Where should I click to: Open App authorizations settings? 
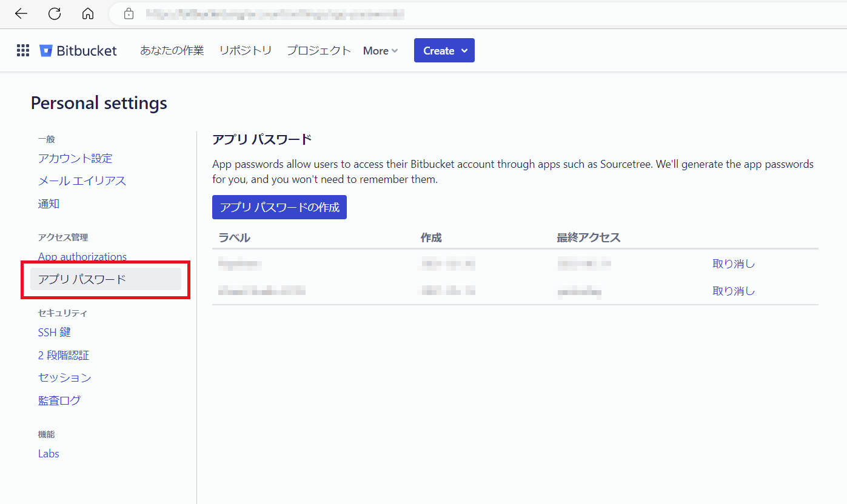pos(82,256)
